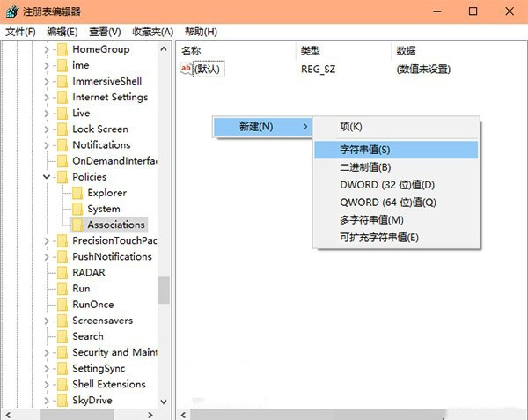Click tree horizontal scrollbar left arrow
The image size is (528, 420).
[x=9, y=415]
